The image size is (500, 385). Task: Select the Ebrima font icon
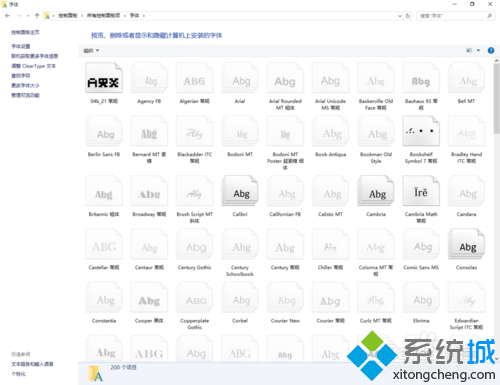pos(421,298)
